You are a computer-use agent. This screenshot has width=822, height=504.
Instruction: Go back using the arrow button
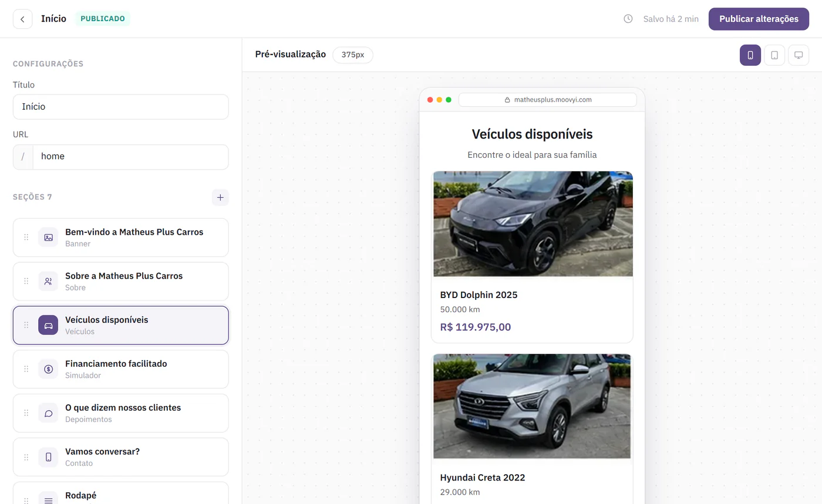22,19
